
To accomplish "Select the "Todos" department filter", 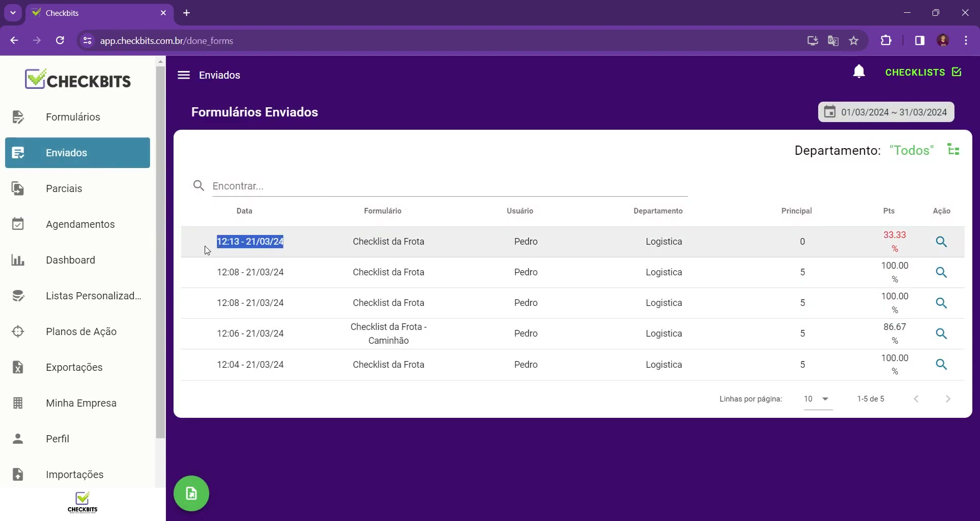I will coord(911,151).
